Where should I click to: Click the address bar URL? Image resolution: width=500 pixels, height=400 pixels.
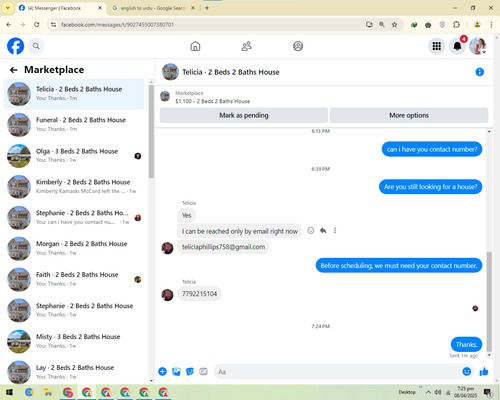[x=117, y=25]
